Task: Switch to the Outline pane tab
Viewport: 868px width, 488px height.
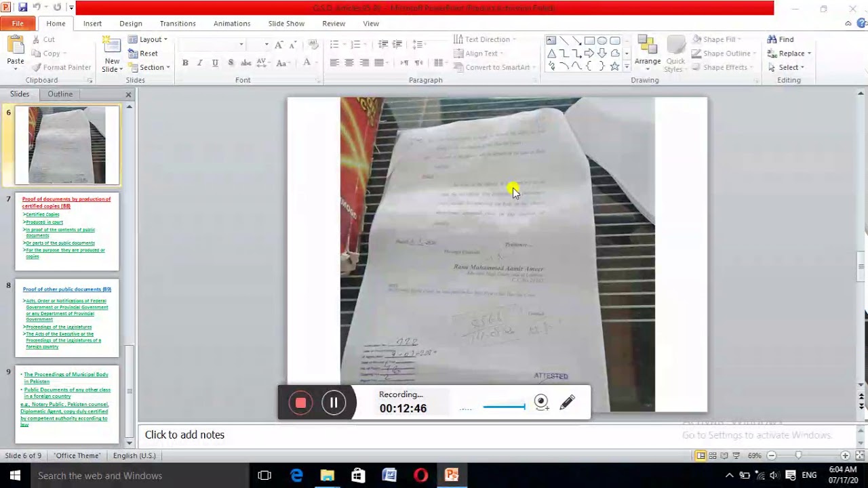Action: point(60,94)
